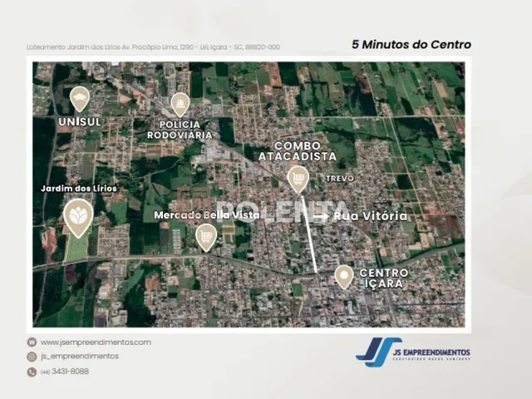Click the Mercado Bella Vista cart pin

pyautogui.click(x=206, y=238)
